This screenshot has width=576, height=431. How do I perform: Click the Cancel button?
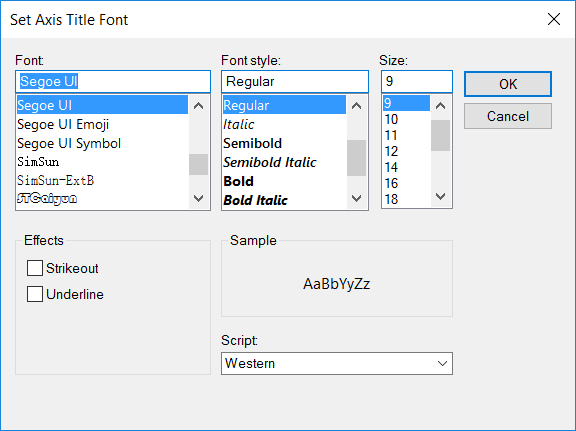508,116
